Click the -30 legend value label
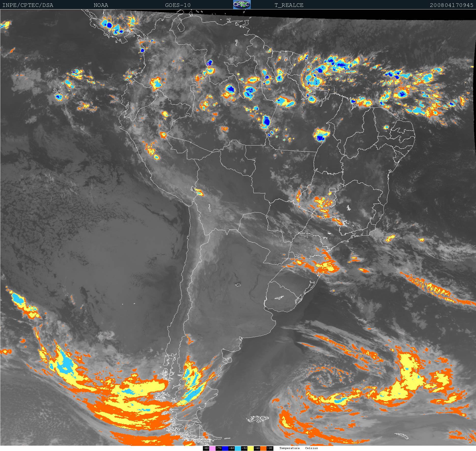 pos(270,448)
